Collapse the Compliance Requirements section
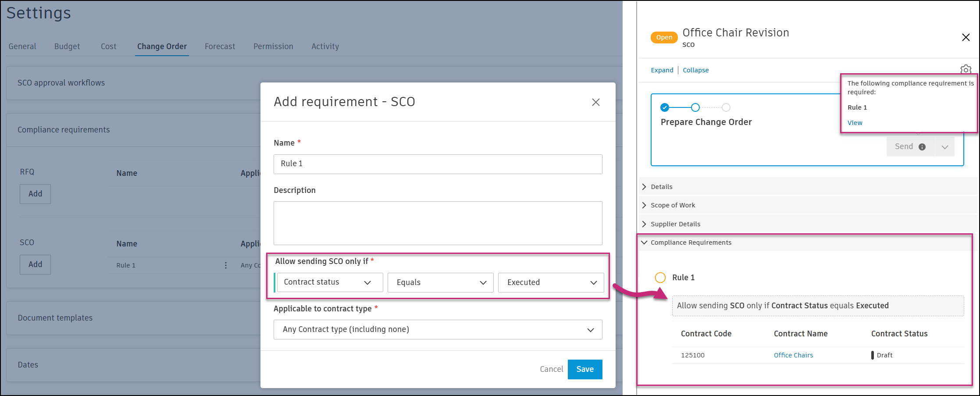Image resolution: width=980 pixels, height=396 pixels. point(691,243)
